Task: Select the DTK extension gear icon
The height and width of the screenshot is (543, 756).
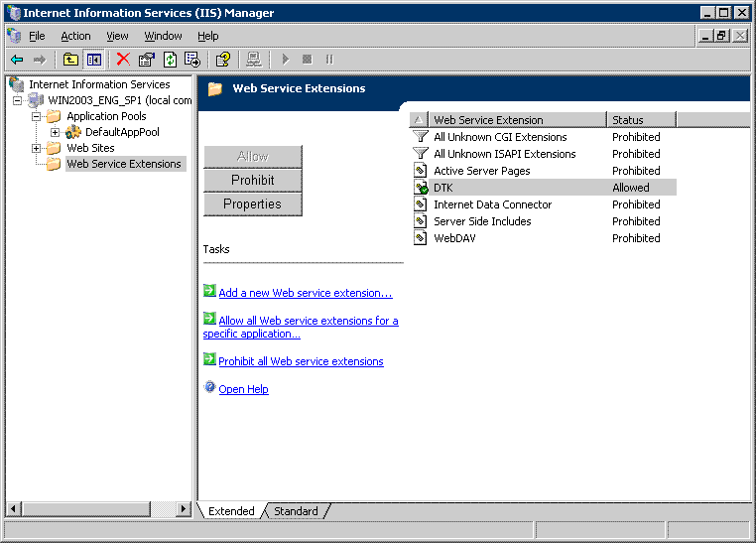Action: click(421, 188)
